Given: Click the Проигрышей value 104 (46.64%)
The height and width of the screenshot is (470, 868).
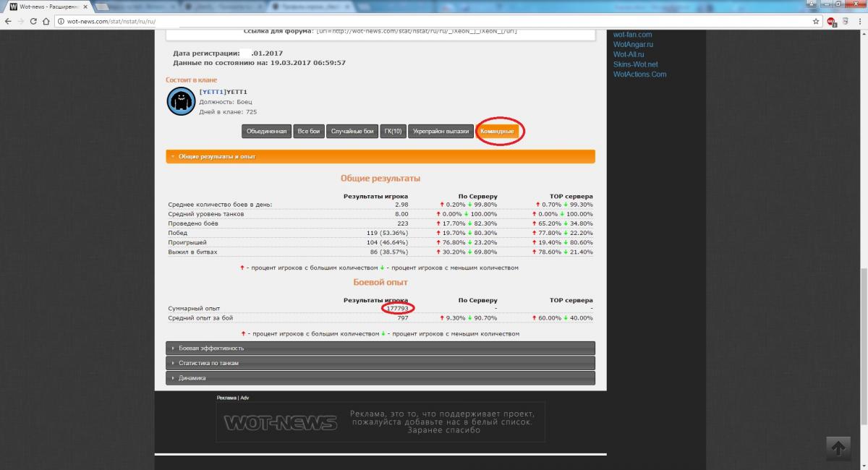Looking at the screenshot, I should 388,243.
